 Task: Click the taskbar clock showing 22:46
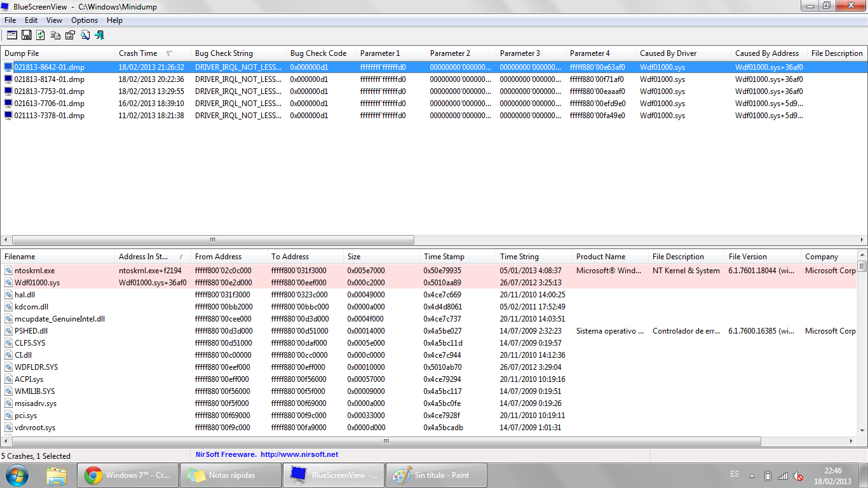(x=833, y=475)
